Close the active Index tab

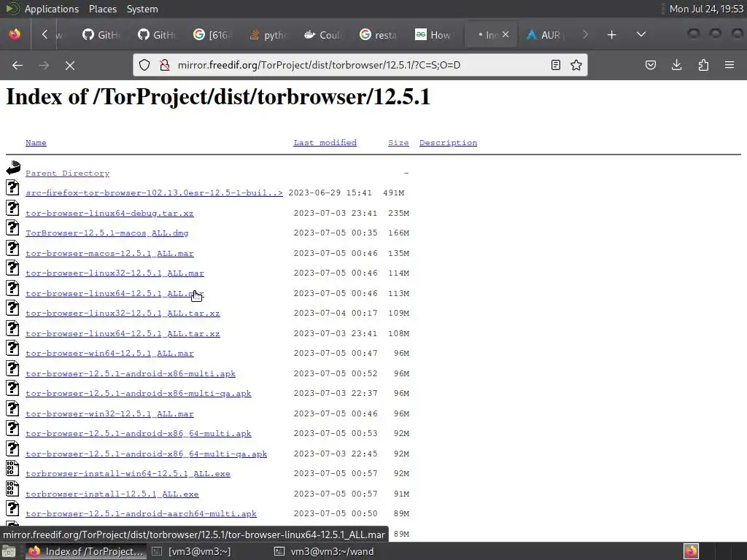point(506,34)
